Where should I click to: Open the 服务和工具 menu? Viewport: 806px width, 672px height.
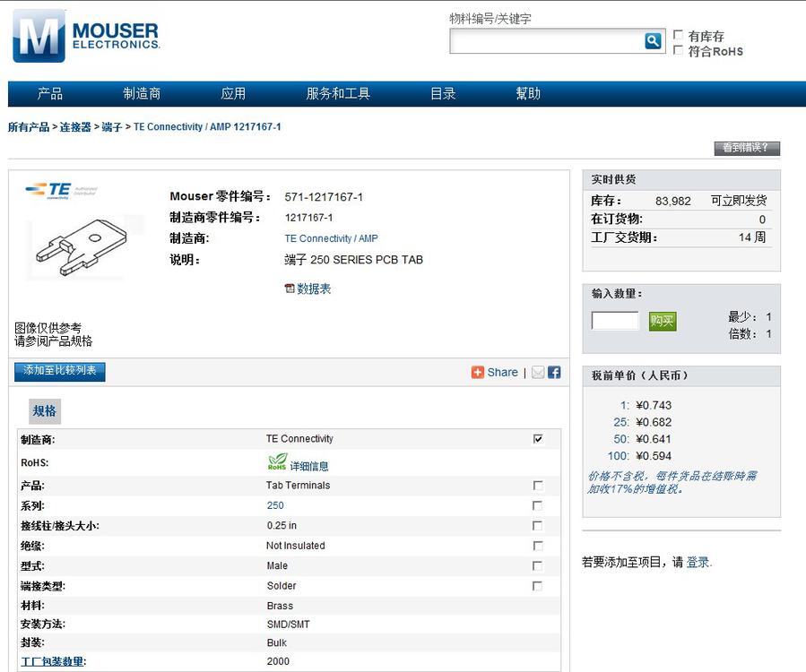pyautogui.click(x=338, y=93)
